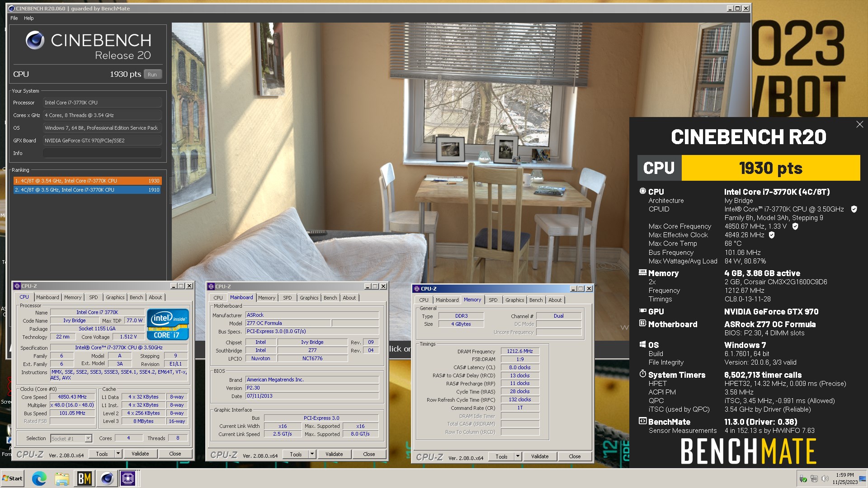Screen dimensions: 868x488
Task: Open the Help menu in Cinebench
Action: (x=29, y=18)
